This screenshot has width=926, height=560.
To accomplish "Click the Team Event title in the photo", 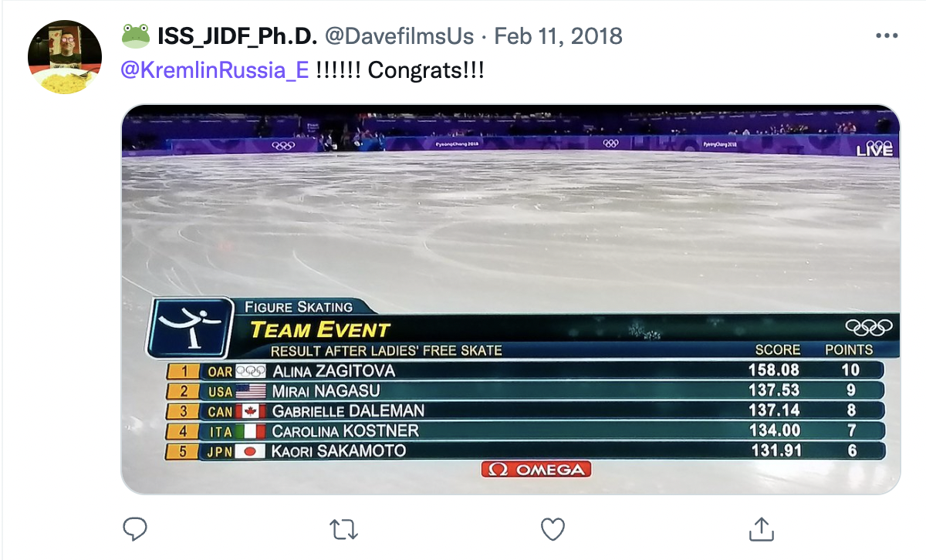I will (x=320, y=330).
